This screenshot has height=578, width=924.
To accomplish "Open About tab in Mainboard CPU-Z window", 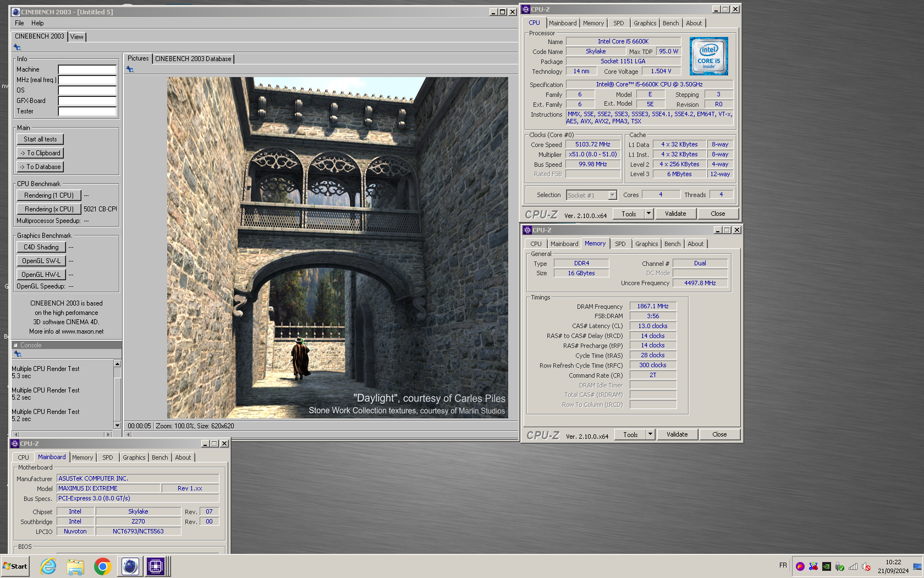I will point(183,457).
